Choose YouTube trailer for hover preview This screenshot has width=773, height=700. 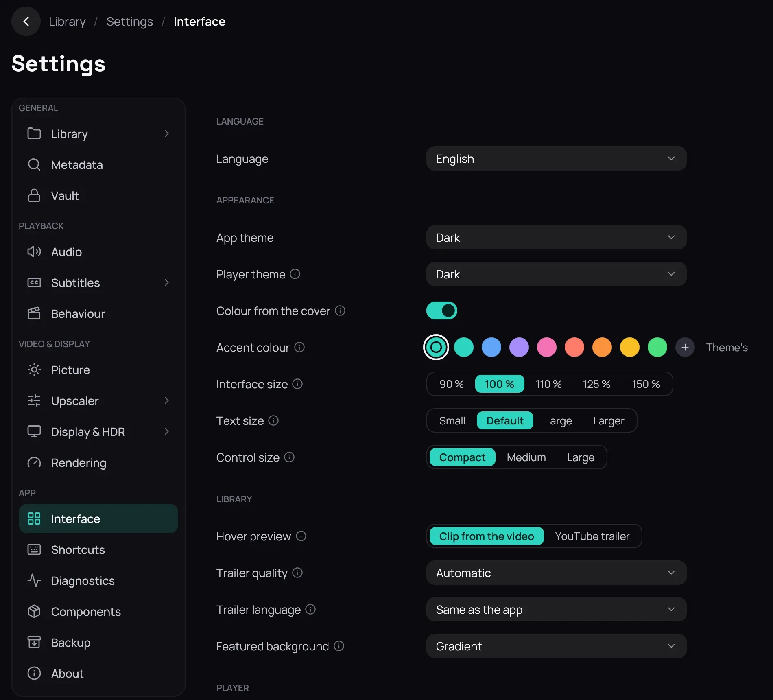click(x=592, y=536)
